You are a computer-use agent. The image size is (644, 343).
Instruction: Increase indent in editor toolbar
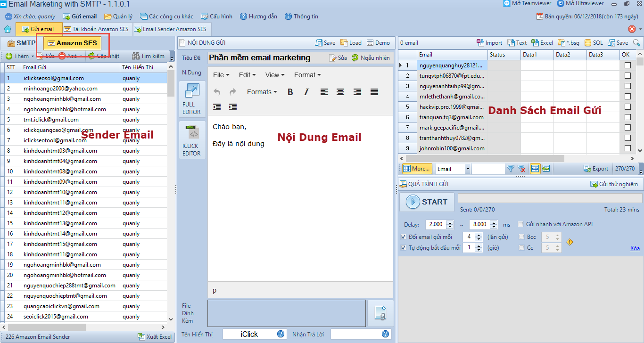tap(232, 107)
